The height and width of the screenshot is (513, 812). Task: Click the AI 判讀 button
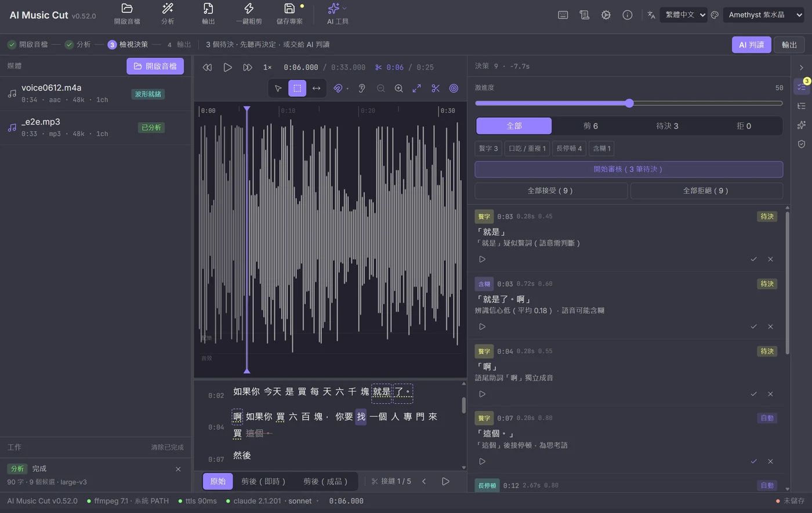click(751, 45)
